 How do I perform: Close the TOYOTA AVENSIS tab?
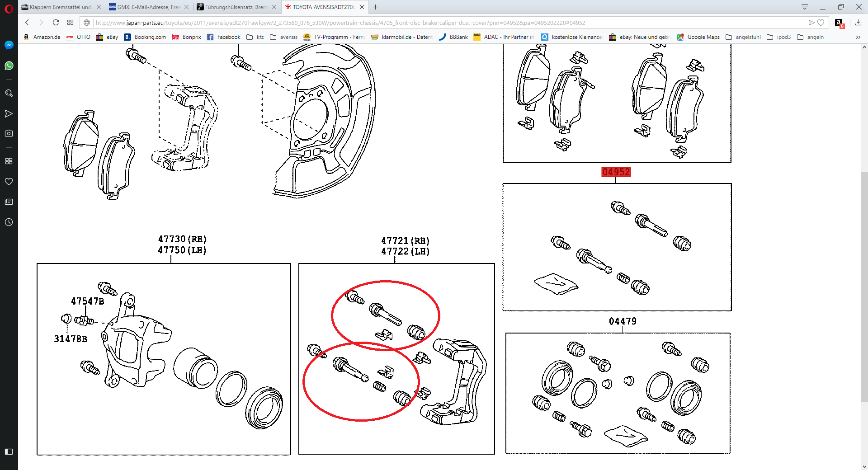click(362, 7)
